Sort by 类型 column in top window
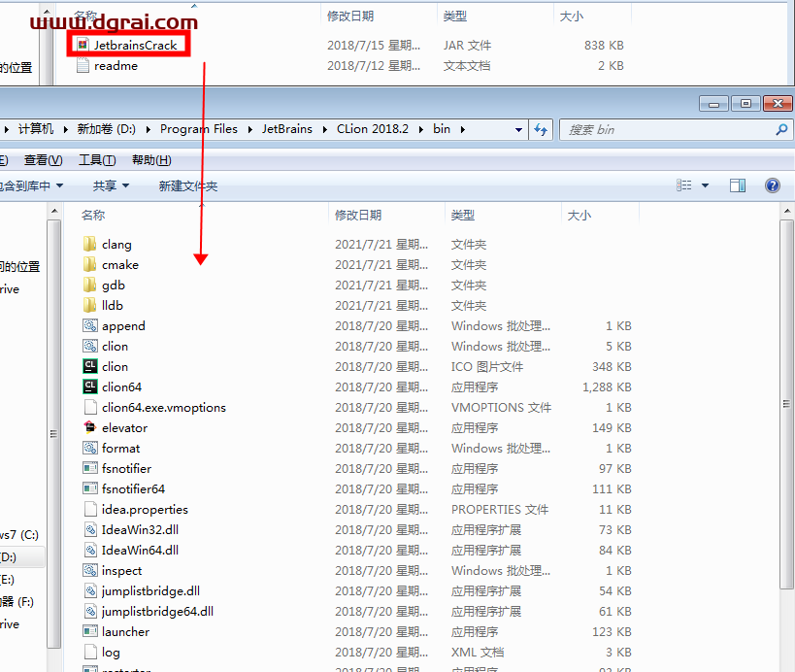Screen dimensions: 795x672 pos(455,17)
